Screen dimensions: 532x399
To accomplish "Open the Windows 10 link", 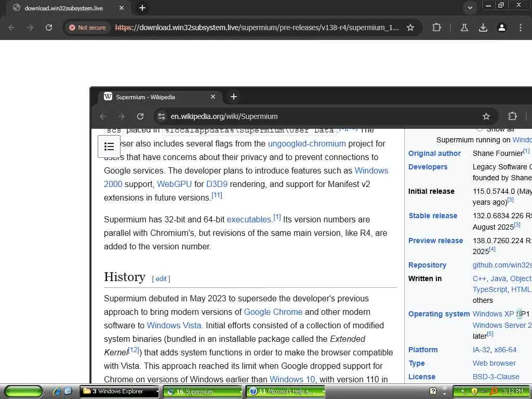I will coord(292,379).
